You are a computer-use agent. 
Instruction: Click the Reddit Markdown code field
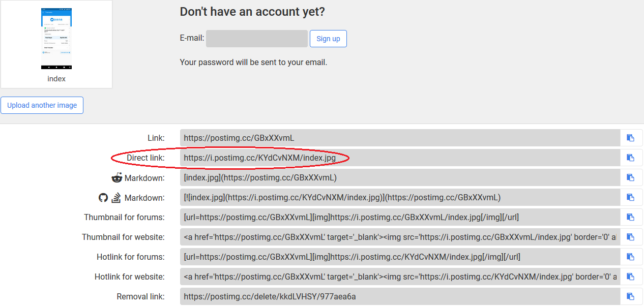pyautogui.click(x=400, y=177)
